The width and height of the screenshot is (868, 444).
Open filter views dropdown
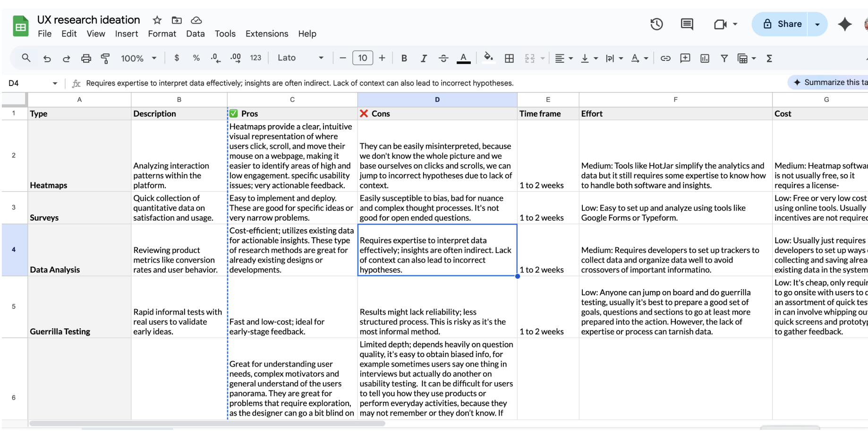tap(747, 58)
